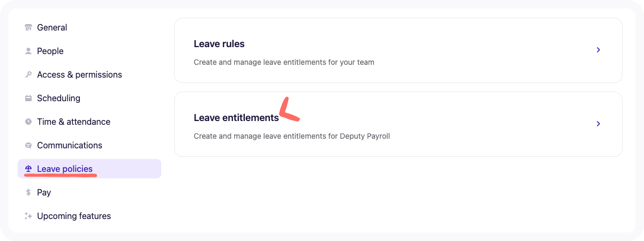Open the Leave entitlements heading
Image resolution: width=644 pixels, height=241 pixels.
pyautogui.click(x=236, y=118)
